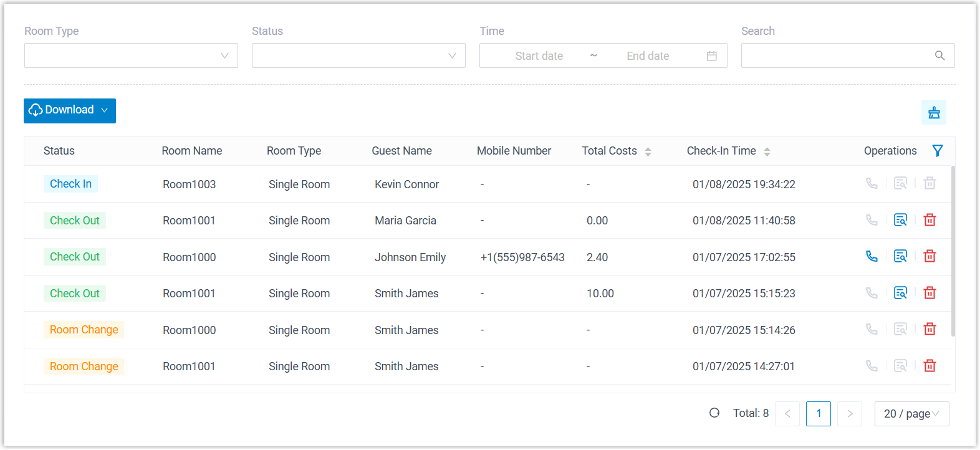Open bill details for 01/07/2025 15:15:23 row

coord(900,293)
